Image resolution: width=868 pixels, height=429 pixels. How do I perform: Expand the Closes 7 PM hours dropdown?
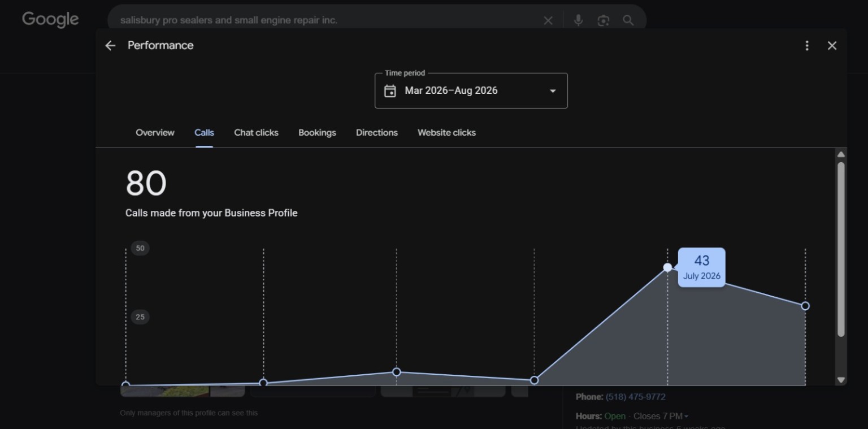(661, 417)
